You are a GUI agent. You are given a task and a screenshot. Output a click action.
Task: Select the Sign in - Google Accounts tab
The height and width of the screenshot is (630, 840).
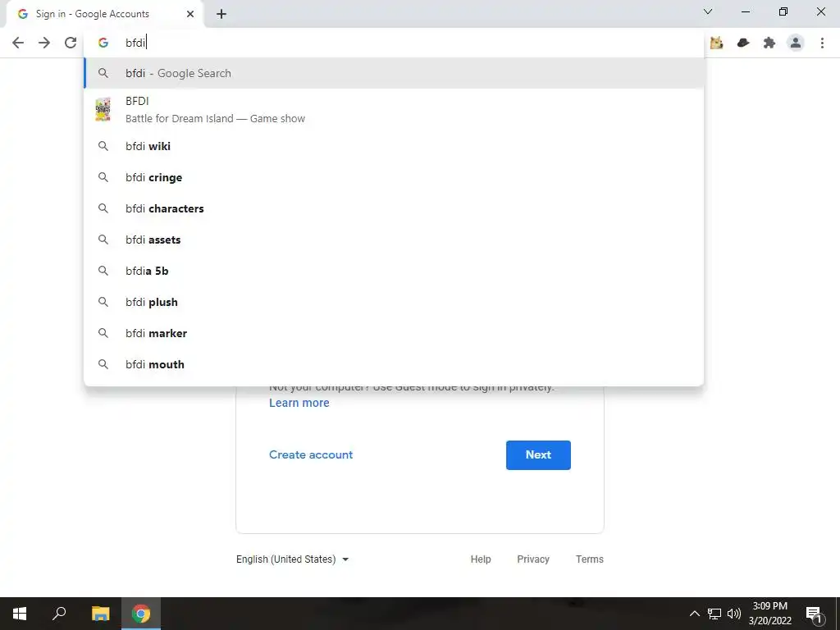pyautogui.click(x=105, y=14)
